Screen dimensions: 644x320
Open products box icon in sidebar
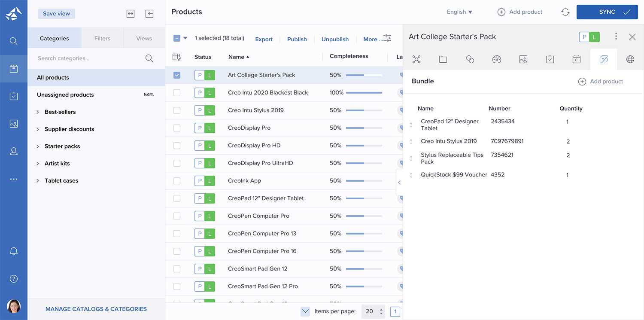(14, 69)
